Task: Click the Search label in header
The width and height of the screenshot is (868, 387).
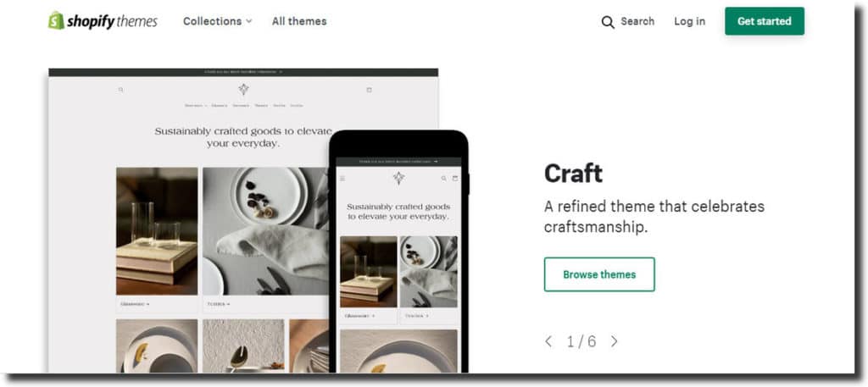Action: pyautogui.click(x=637, y=21)
